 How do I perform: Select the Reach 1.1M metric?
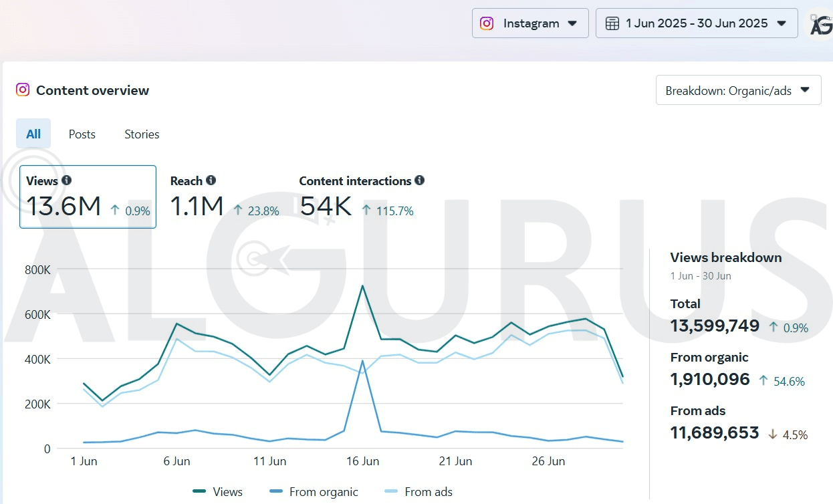[x=224, y=197]
